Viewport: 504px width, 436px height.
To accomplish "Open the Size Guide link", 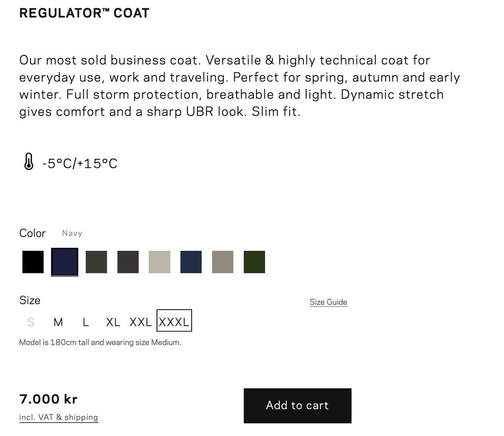I will (328, 302).
